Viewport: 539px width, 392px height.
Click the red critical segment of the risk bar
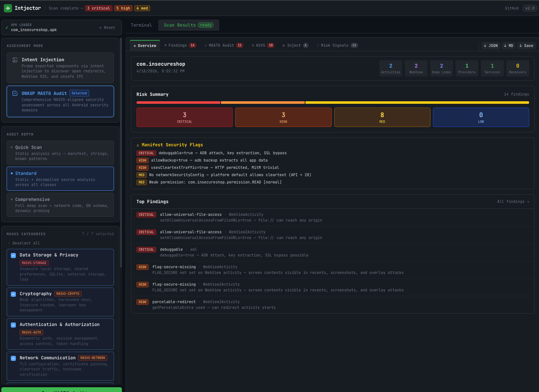(x=178, y=102)
